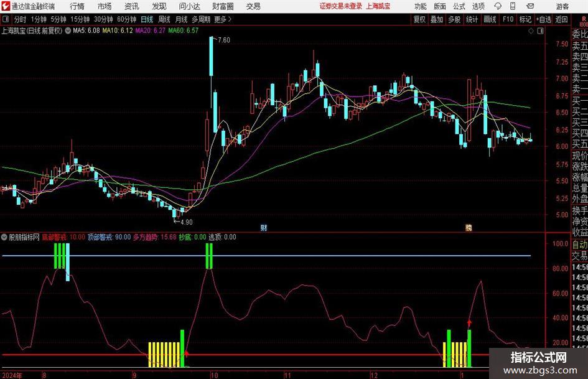The width and height of the screenshot is (588, 379).
Task: Click the 多方趋势 15.68 indicator label
Action: pos(154,237)
